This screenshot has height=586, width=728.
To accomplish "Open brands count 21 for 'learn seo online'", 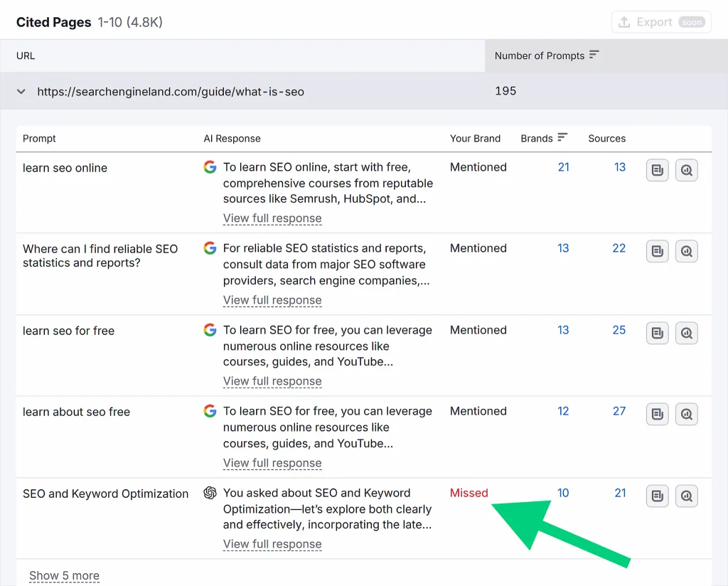I will (x=563, y=167).
